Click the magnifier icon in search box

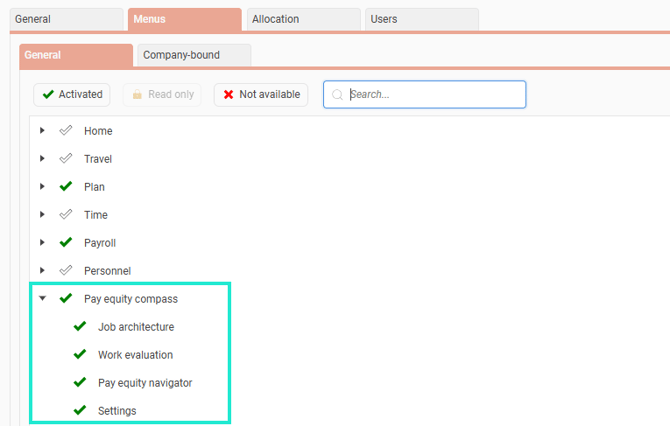(337, 94)
